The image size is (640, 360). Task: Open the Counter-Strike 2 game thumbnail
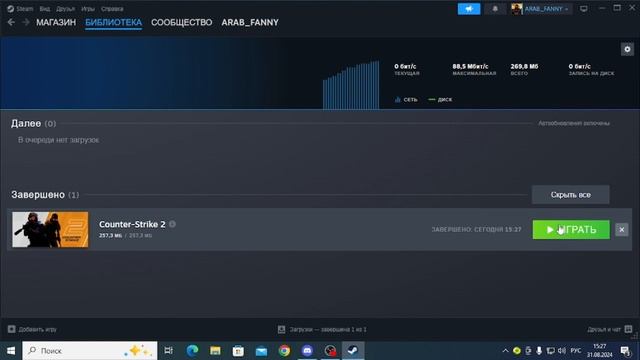tap(50, 229)
